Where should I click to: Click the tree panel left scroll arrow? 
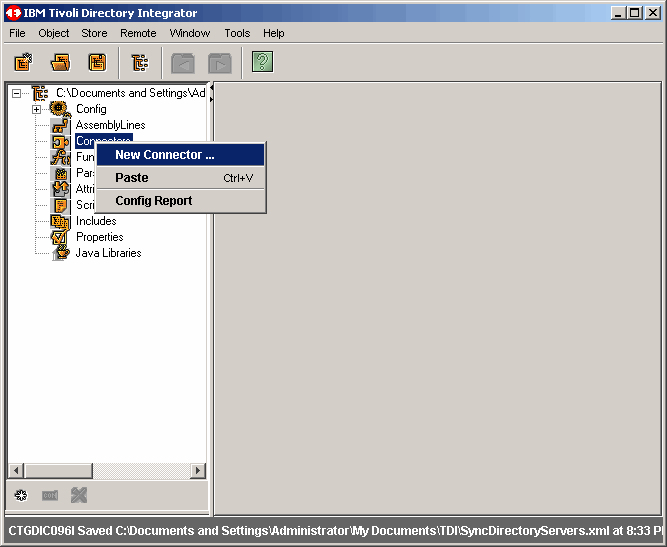pyautogui.click(x=16, y=471)
